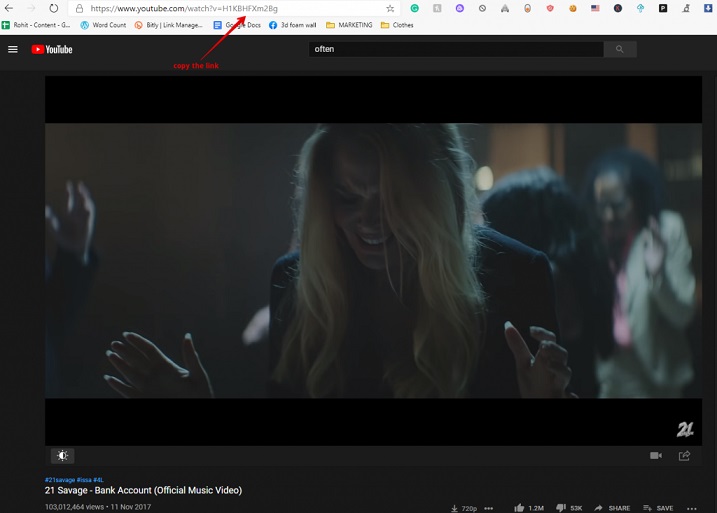
Task: Click the YouTube search box containing often
Action: pos(456,49)
